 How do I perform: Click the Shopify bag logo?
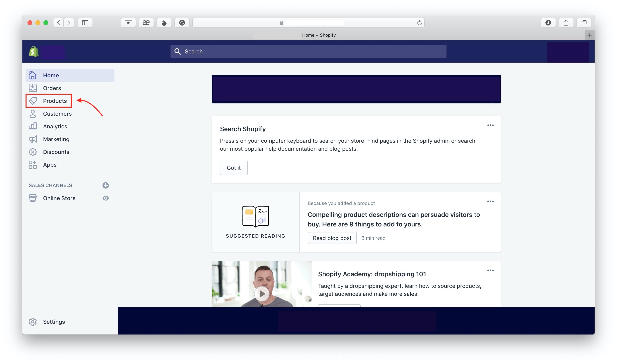34,51
